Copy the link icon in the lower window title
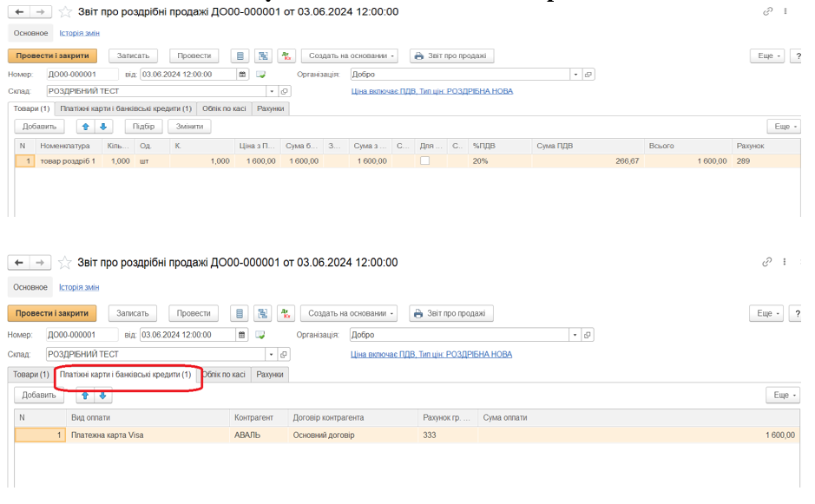 (x=766, y=262)
